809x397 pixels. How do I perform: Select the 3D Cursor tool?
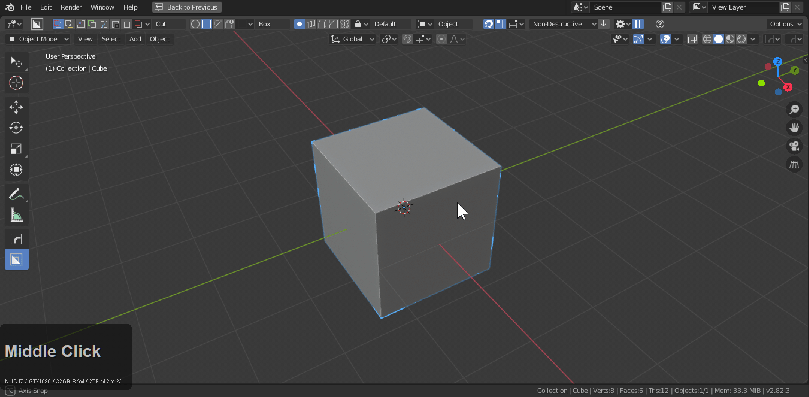click(x=17, y=83)
